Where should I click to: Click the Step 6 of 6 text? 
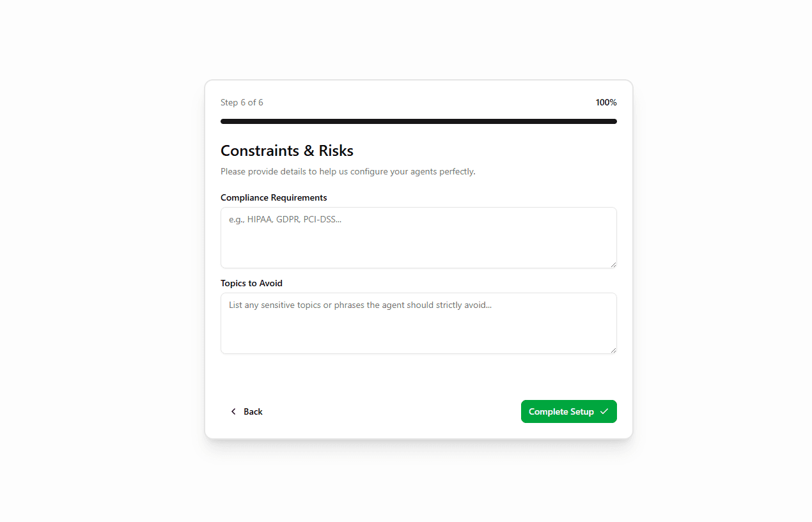click(x=242, y=102)
